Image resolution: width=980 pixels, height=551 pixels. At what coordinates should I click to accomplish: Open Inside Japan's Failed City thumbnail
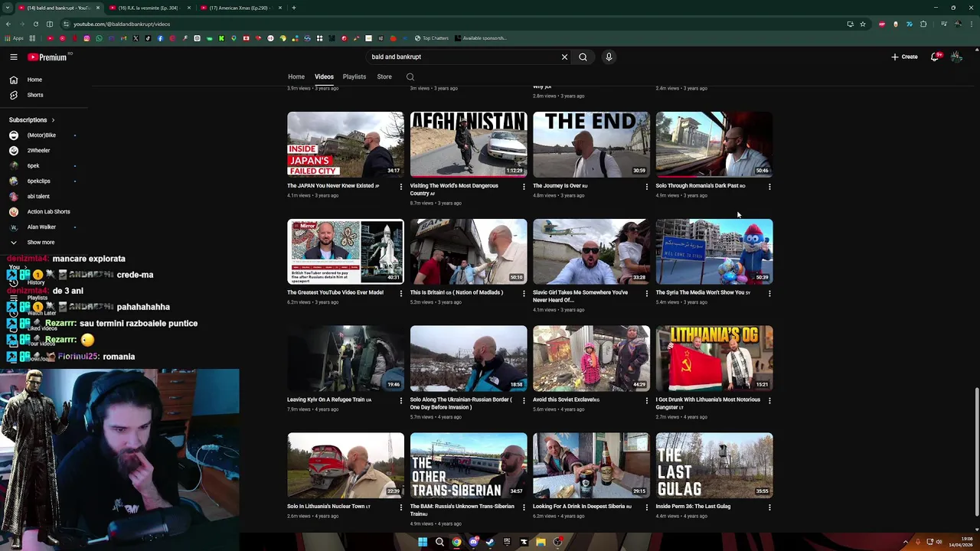click(x=345, y=145)
